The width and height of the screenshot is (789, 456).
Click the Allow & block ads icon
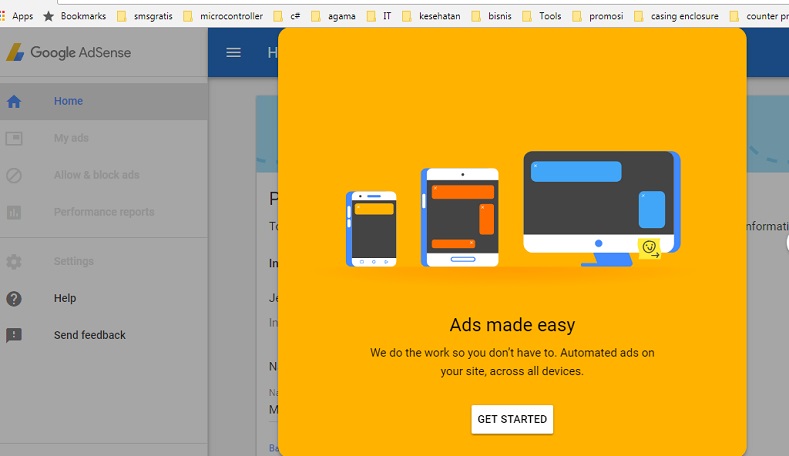pyautogui.click(x=14, y=175)
